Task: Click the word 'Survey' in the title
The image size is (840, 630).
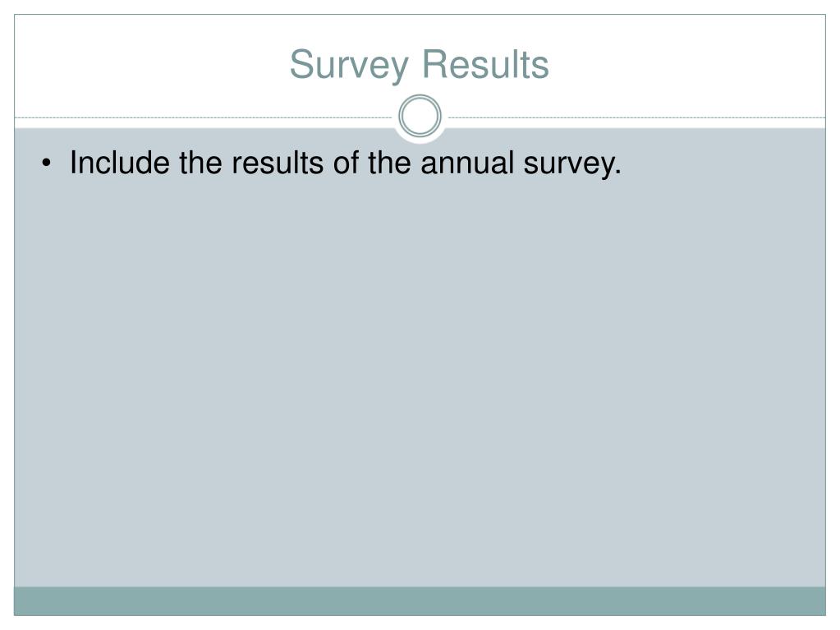Action: tap(349, 65)
